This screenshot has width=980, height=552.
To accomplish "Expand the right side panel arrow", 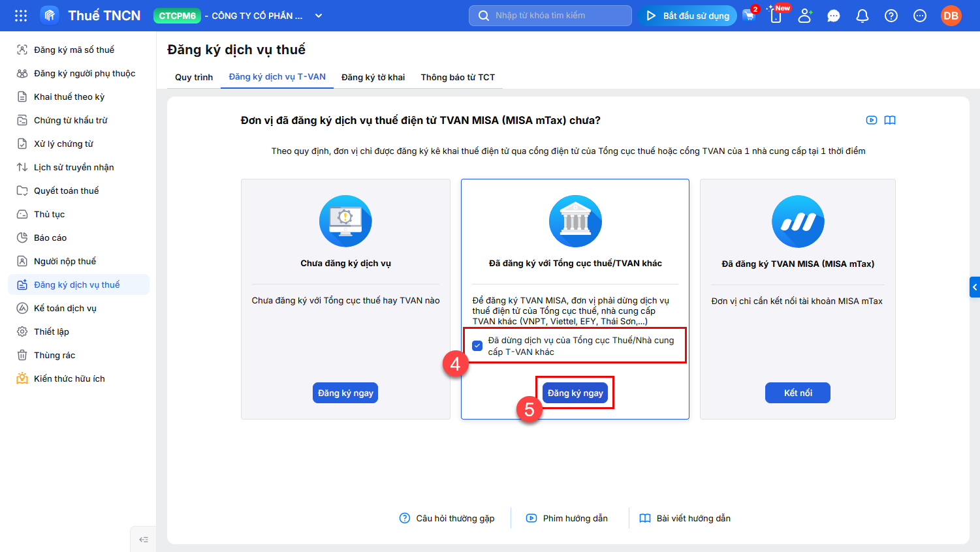I will 975,287.
